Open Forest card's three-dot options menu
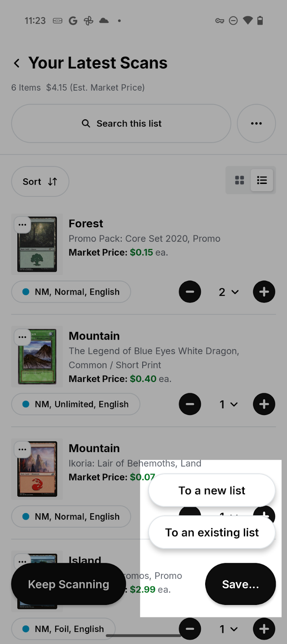Image resolution: width=287 pixels, height=644 pixels. pos(23,225)
